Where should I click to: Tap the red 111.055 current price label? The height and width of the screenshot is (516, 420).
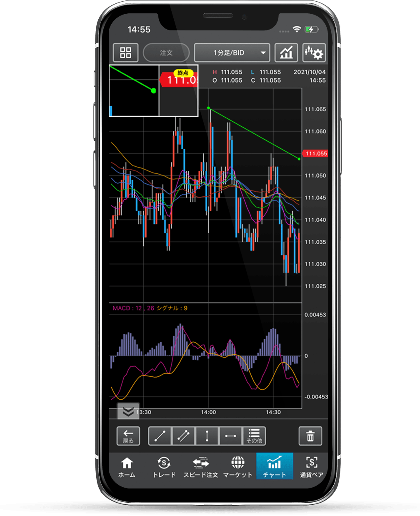pyautogui.click(x=315, y=153)
